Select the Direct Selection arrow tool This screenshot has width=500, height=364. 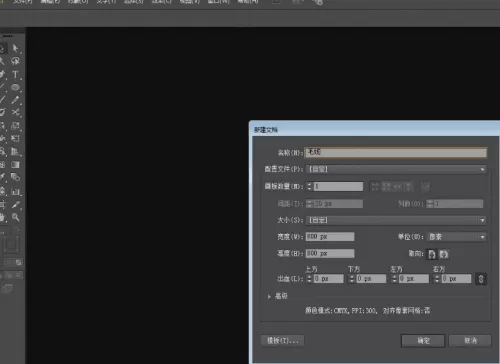point(15,48)
